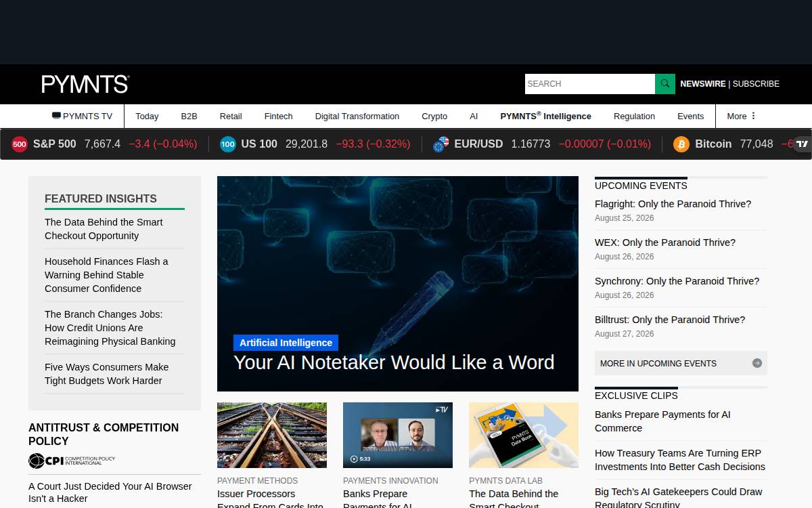Screen dimensions: 812x508
Task: Click the PAYMENT METHODS category label
Action: [257, 481]
